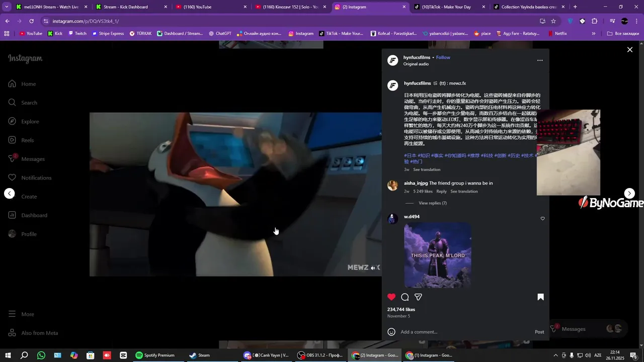Open emoji picker in comment box

[x=391, y=332]
